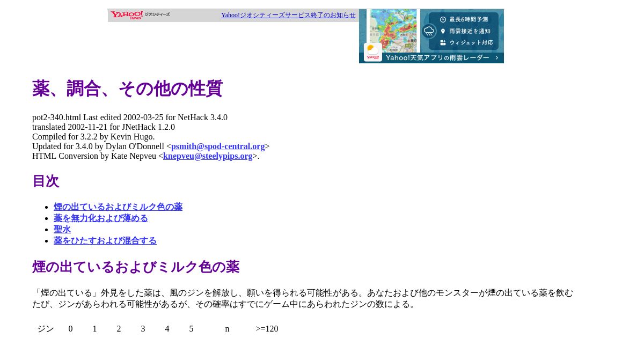The image size is (644, 338).
Task: Click the location pin icon beside 雨雲接近を通知
Action: (x=443, y=31)
